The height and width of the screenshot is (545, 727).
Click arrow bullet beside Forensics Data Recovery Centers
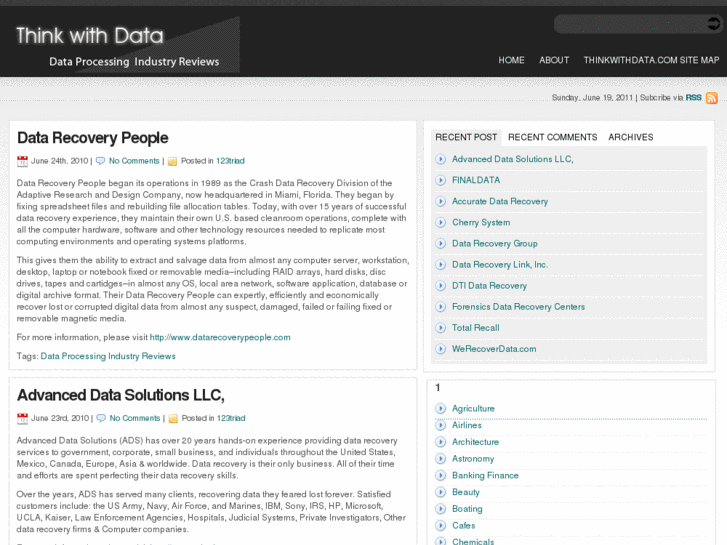440,307
